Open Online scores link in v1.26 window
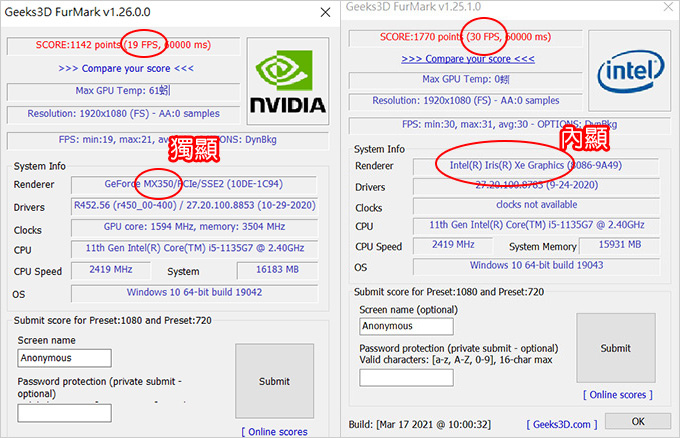The height and width of the screenshot is (438, 680). click(x=275, y=431)
